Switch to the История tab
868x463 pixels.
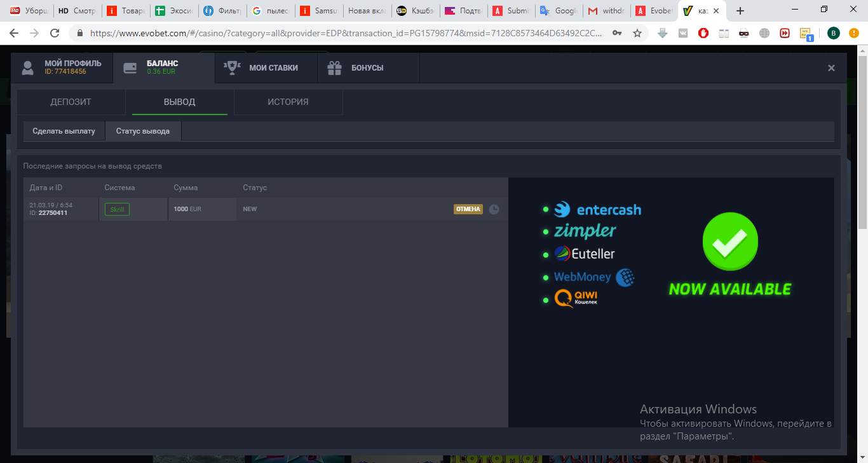[x=288, y=102]
